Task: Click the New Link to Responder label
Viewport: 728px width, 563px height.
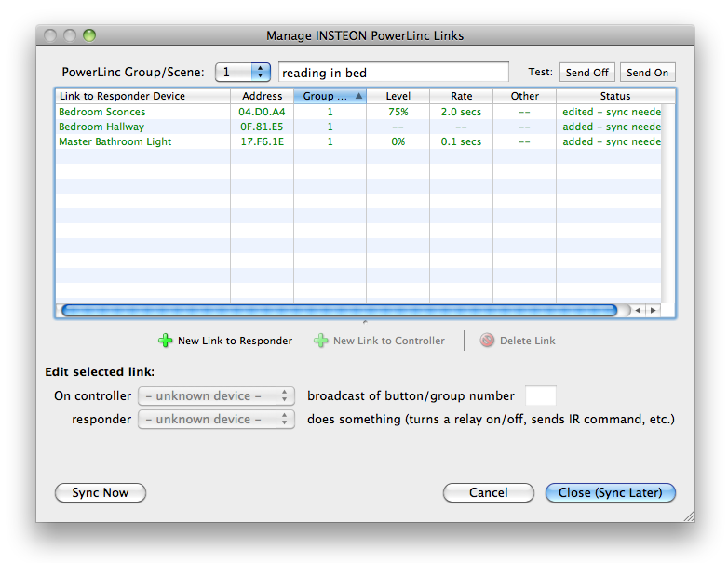Action: 235,341
